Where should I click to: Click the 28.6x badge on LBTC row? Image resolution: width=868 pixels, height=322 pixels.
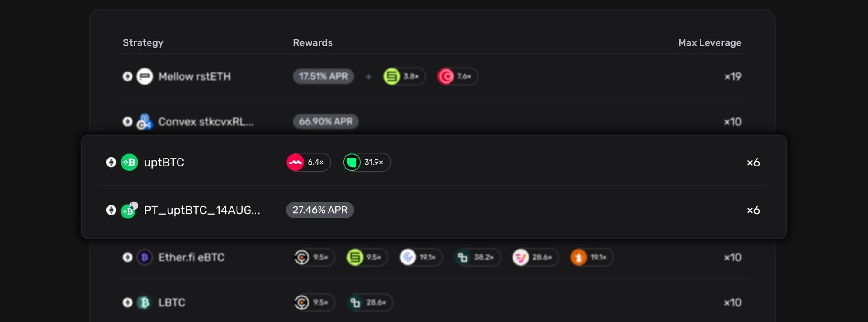coord(369,302)
